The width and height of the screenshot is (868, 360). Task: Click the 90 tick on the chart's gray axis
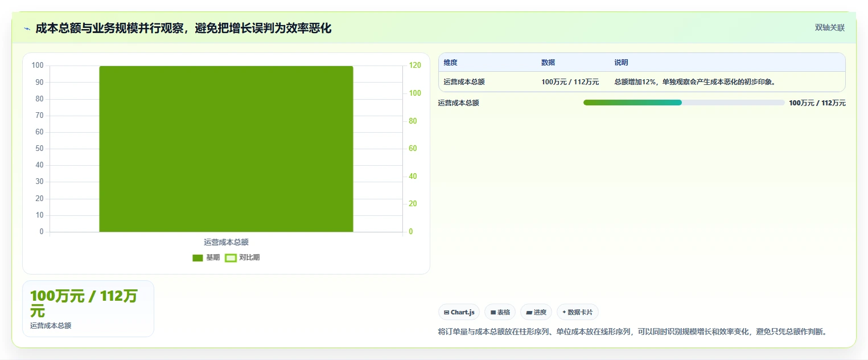pyautogui.click(x=39, y=82)
